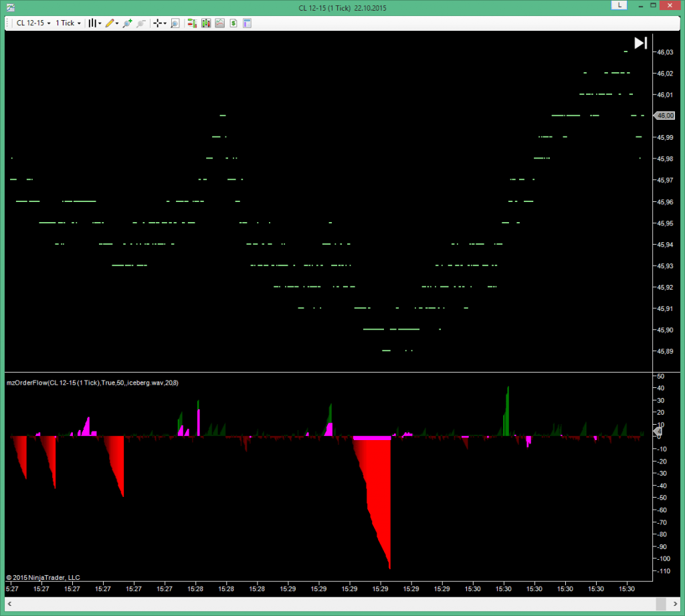Click the 30 indicator scale label
The image size is (685, 616).
click(x=661, y=400)
